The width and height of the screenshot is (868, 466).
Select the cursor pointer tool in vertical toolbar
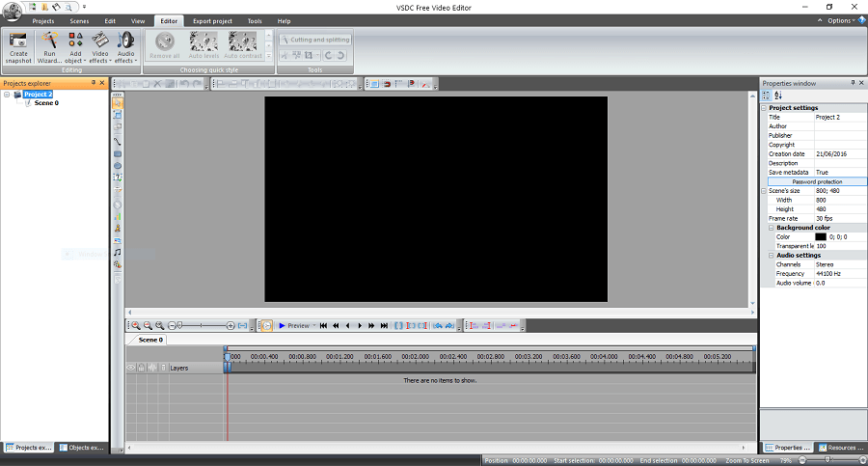(118, 103)
